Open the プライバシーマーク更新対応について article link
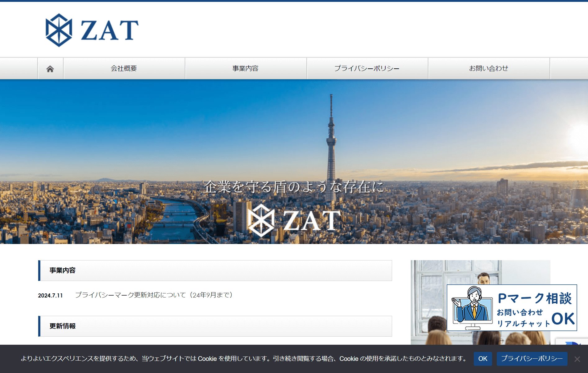This screenshot has height=373, width=588. click(154, 295)
